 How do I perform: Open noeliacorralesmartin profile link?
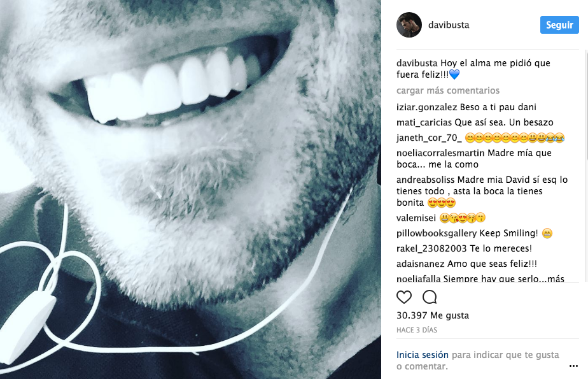[x=440, y=153]
